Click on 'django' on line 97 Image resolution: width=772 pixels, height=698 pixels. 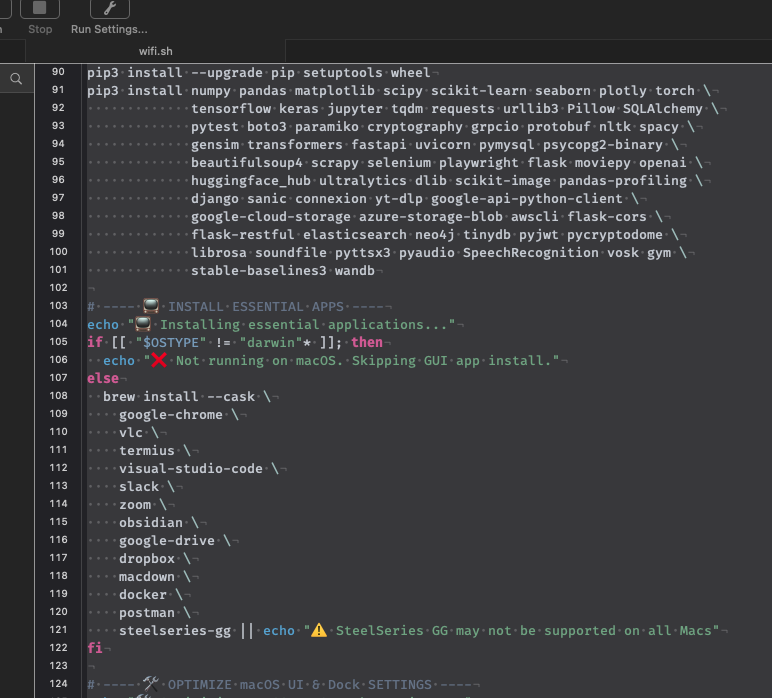pos(215,199)
